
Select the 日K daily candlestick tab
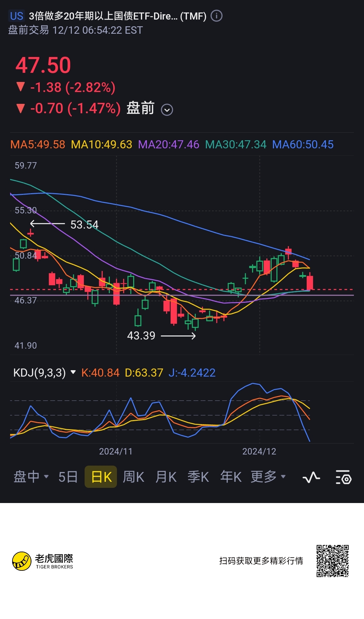[x=101, y=477]
